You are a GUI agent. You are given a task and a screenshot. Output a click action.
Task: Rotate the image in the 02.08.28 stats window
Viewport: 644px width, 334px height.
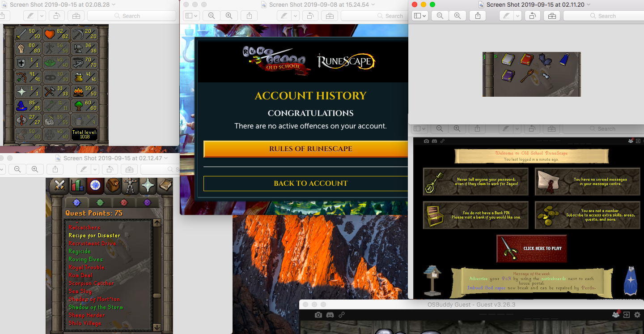pyautogui.click(x=57, y=16)
